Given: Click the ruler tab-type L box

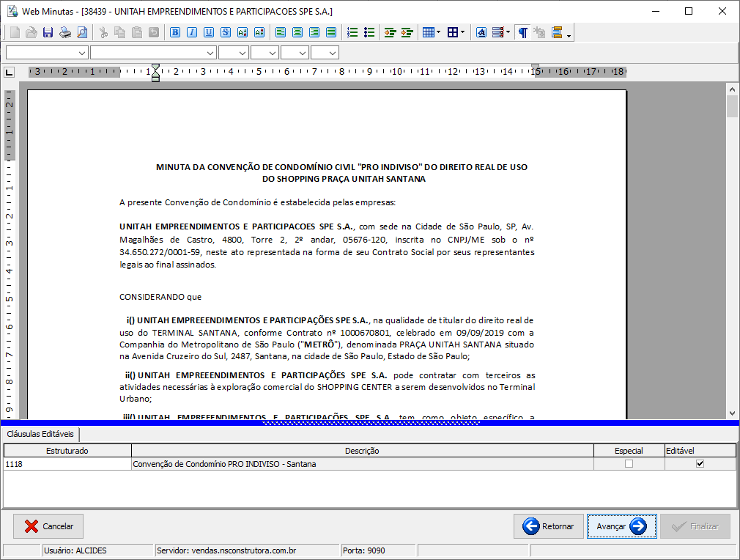Looking at the screenshot, I should coord(9,73).
